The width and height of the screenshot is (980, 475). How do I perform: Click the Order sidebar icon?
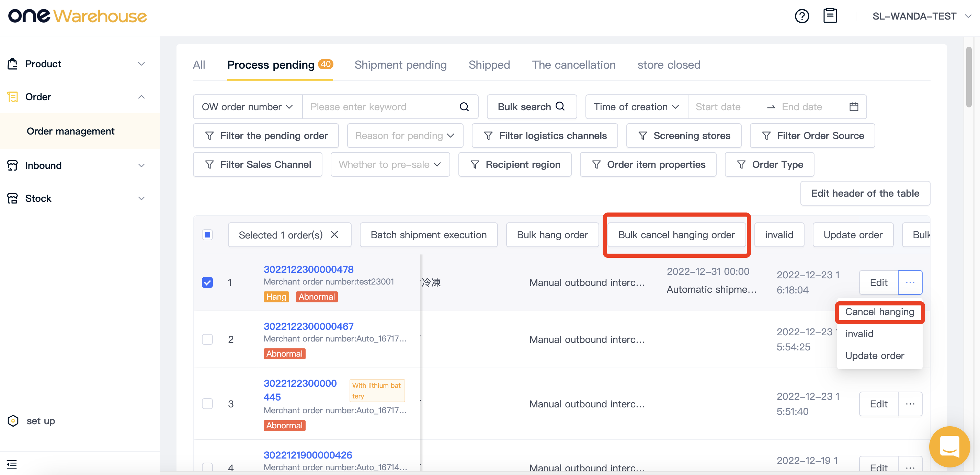coord(13,97)
